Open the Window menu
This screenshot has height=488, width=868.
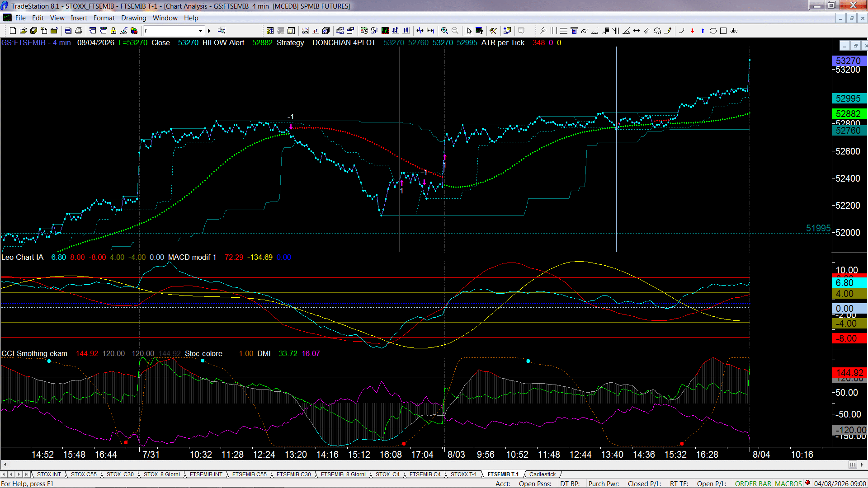click(x=165, y=18)
